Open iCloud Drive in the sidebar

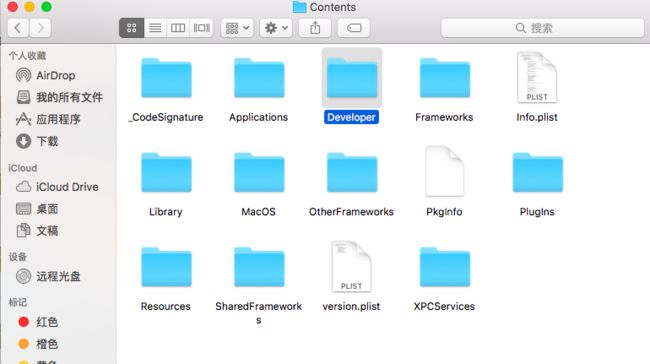[x=58, y=187]
